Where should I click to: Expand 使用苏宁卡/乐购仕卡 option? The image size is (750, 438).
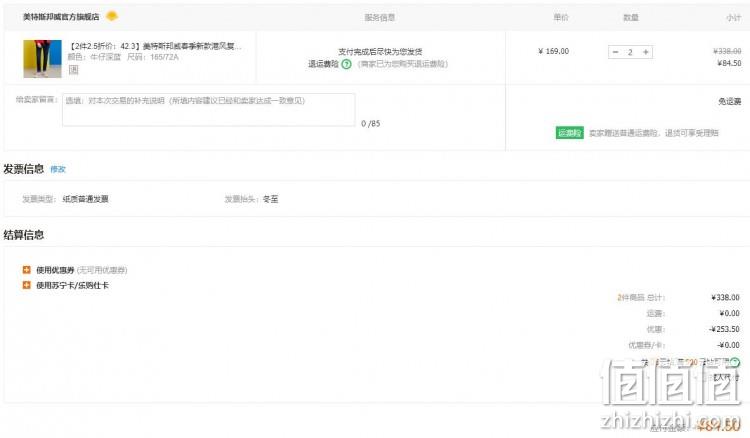26,285
